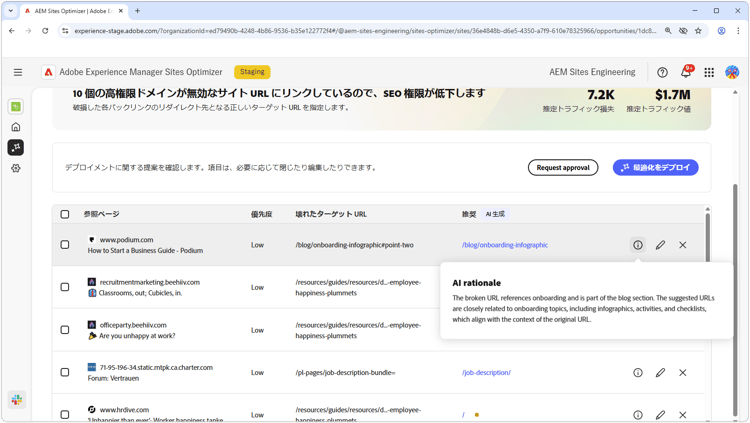Select the Opportunities sparkle sidebar icon
The height and width of the screenshot is (423, 750).
coord(16,147)
